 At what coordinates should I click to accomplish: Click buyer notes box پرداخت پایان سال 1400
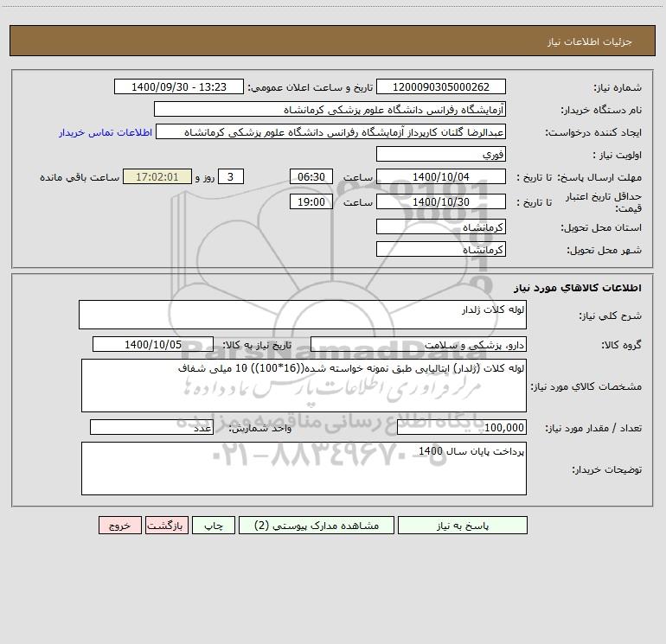(x=304, y=469)
